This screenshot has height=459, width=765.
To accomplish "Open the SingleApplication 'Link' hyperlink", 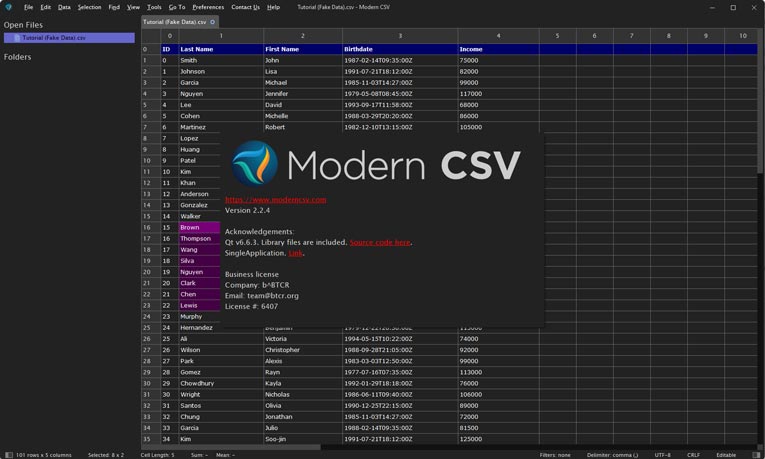I will pyautogui.click(x=295, y=253).
